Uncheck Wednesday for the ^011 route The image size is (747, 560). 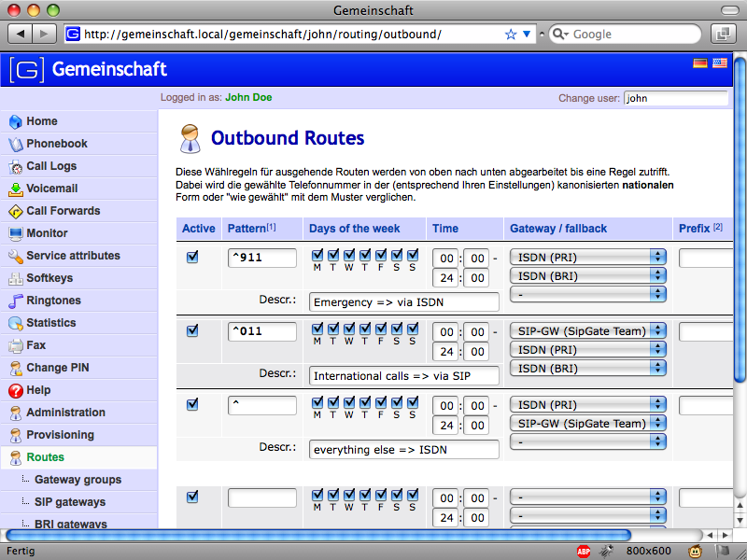(349, 329)
